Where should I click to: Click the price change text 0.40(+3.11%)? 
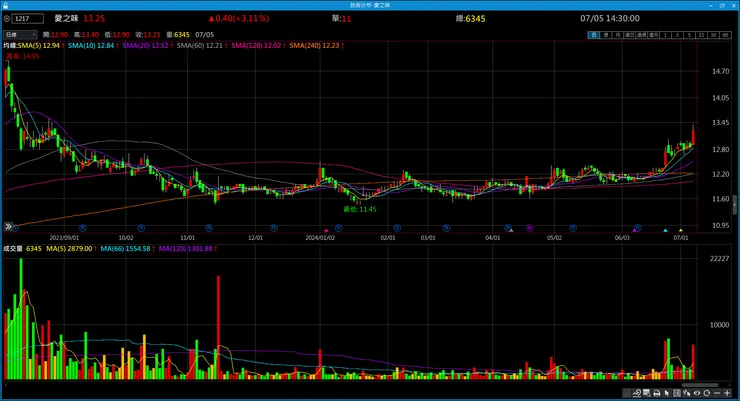coord(242,18)
